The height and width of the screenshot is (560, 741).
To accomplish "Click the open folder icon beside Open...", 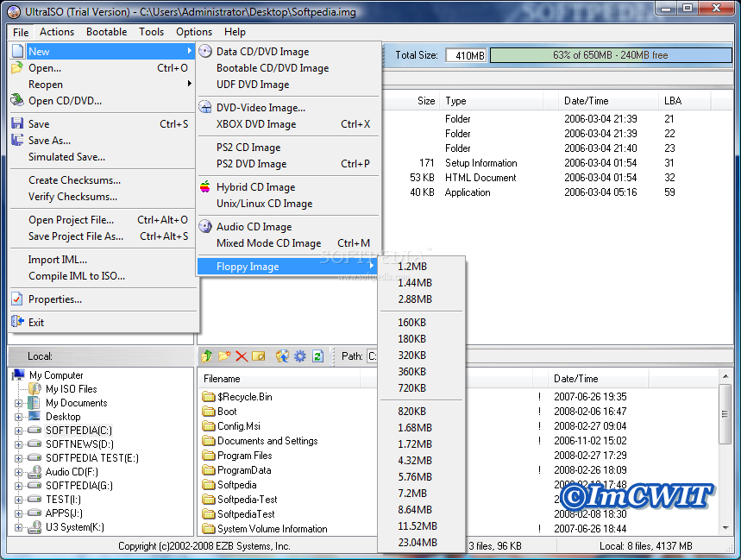I will [x=17, y=67].
